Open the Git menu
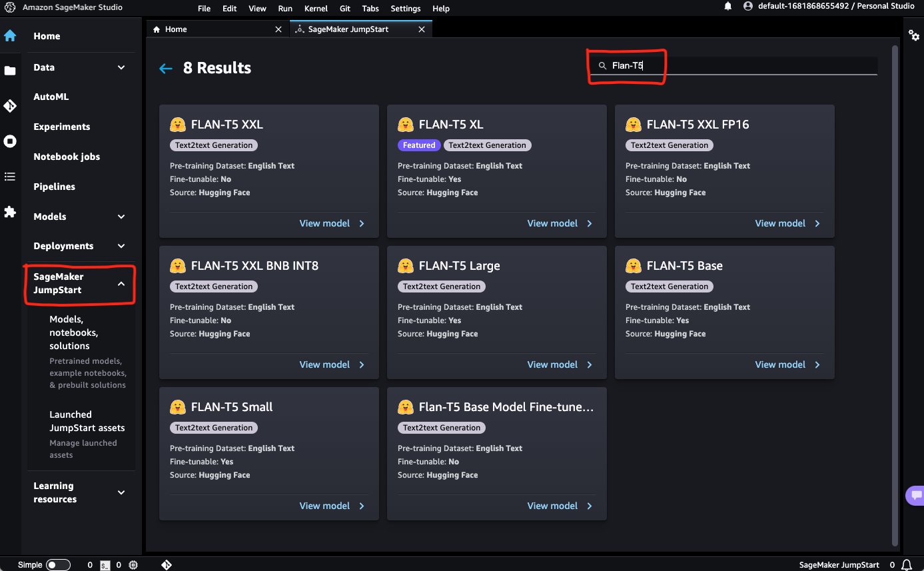This screenshot has width=924, height=571. coord(345,9)
